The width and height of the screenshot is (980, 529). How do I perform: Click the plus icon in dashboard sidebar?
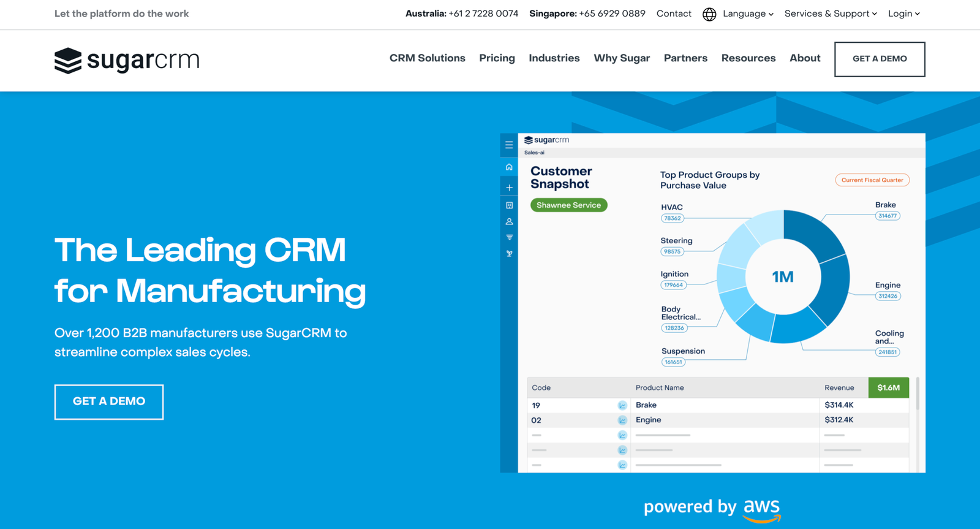tap(509, 188)
